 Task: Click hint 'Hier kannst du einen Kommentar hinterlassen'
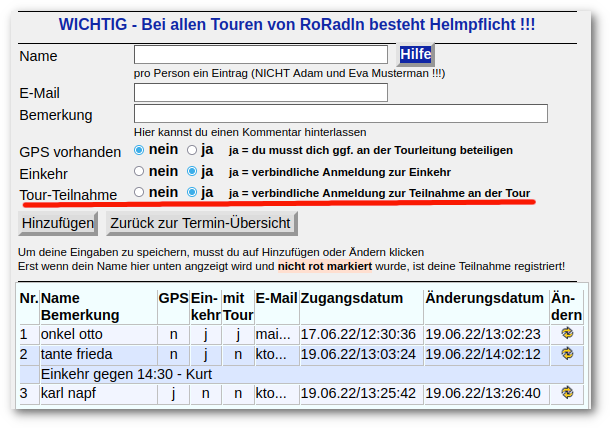tap(250, 132)
